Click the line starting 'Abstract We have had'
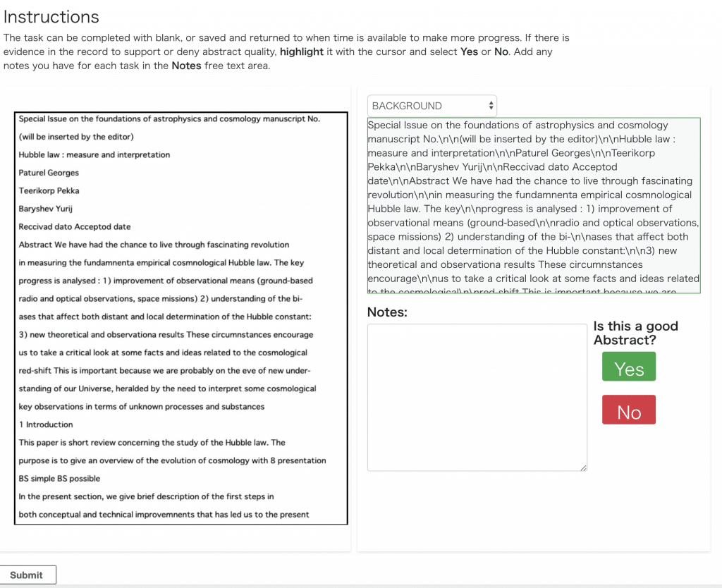The height and width of the screenshot is (588, 722). [x=154, y=245]
